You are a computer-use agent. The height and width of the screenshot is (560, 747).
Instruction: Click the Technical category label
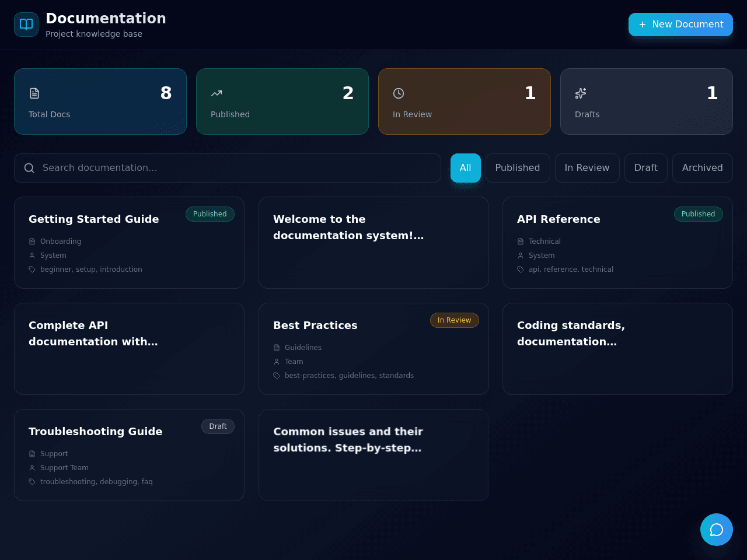click(544, 242)
